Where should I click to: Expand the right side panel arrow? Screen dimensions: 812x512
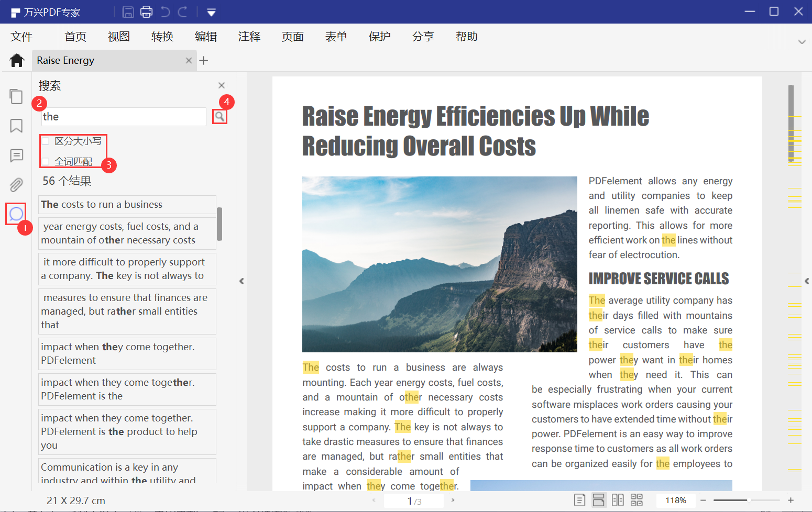point(807,281)
